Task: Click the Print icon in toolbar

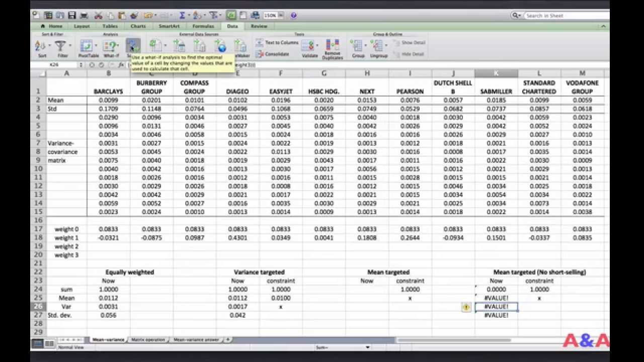Action: pos(84,16)
